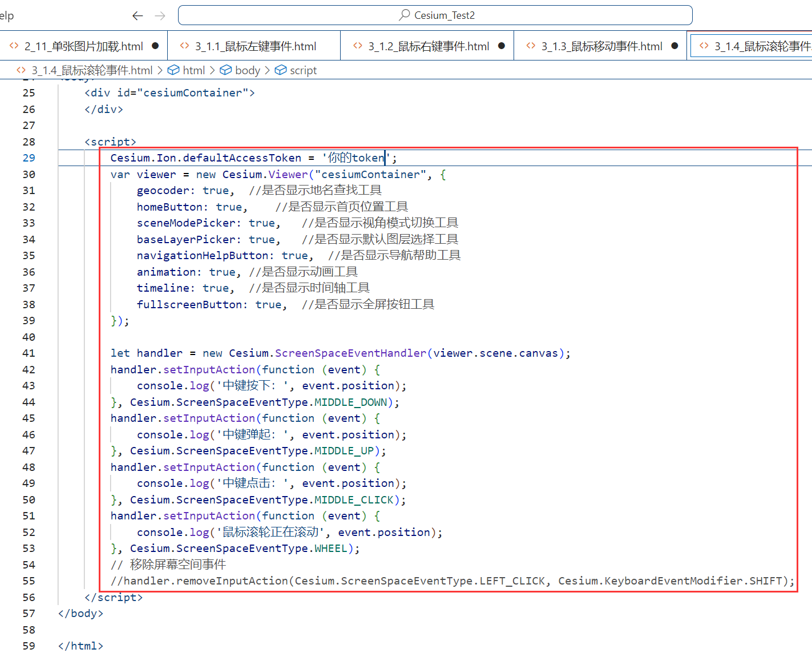
Task: Click the fullscreenButton property text
Action: click(189, 305)
